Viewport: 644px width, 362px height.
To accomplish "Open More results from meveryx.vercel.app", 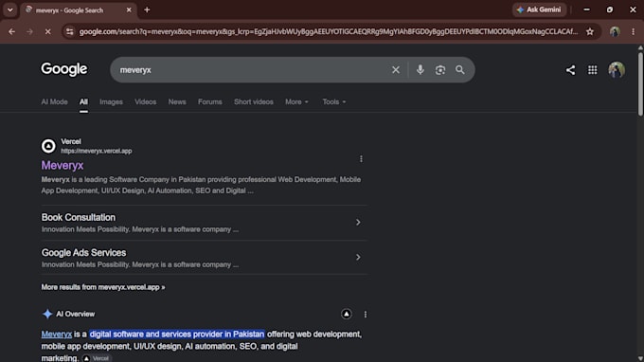I will click(x=103, y=287).
